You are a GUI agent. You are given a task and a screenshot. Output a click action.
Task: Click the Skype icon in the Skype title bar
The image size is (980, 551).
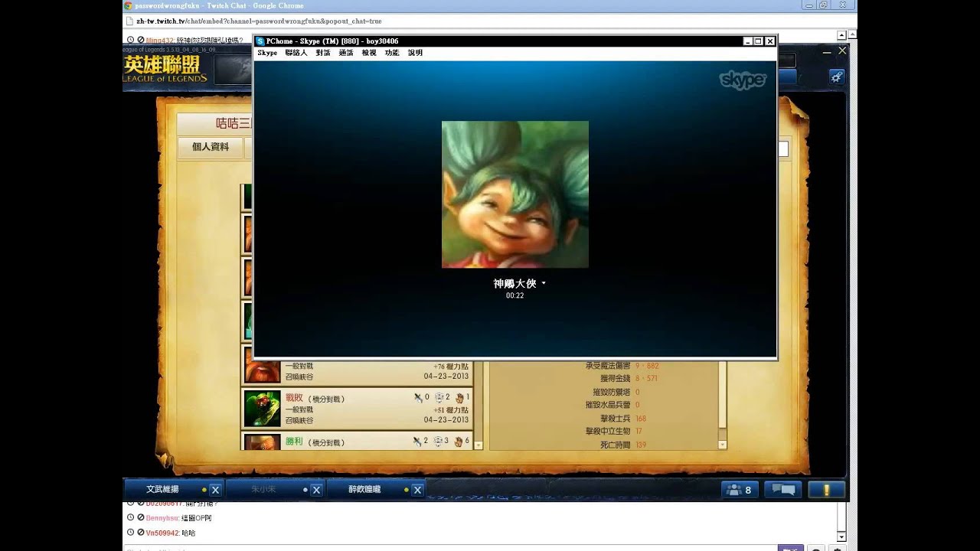pyautogui.click(x=260, y=41)
